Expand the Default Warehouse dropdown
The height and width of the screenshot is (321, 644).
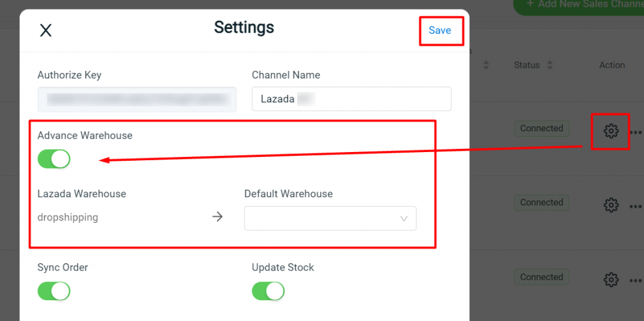tap(330, 219)
